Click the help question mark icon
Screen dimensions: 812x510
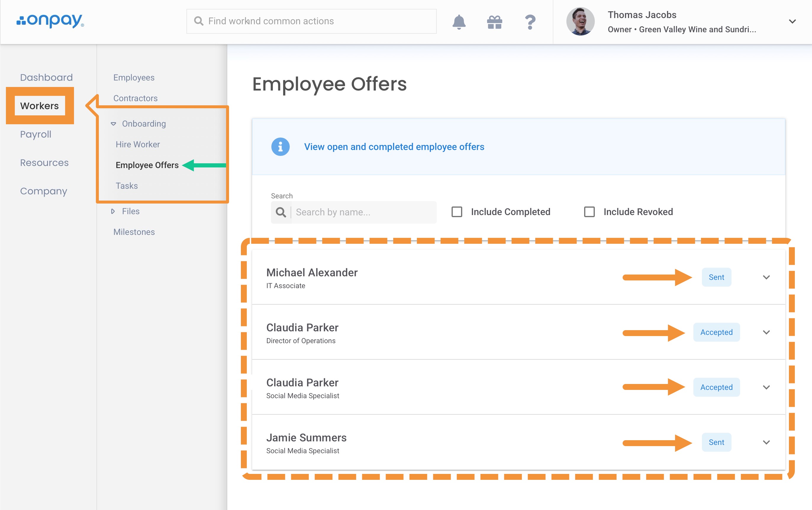tap(530, 22)
